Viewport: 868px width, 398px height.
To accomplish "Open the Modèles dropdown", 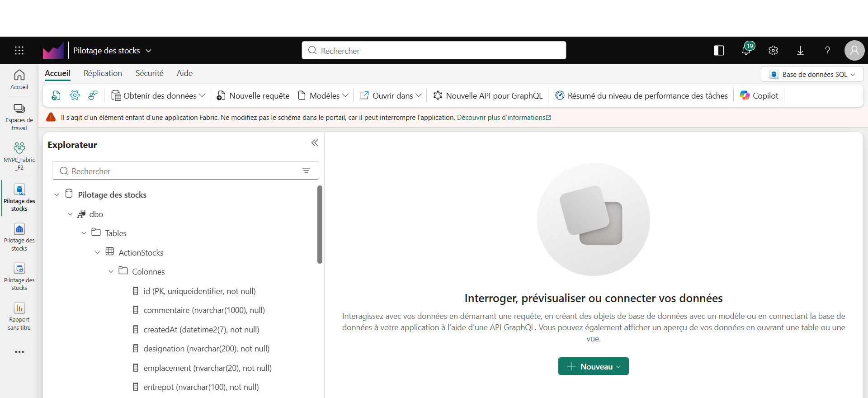I will point(323,95).
